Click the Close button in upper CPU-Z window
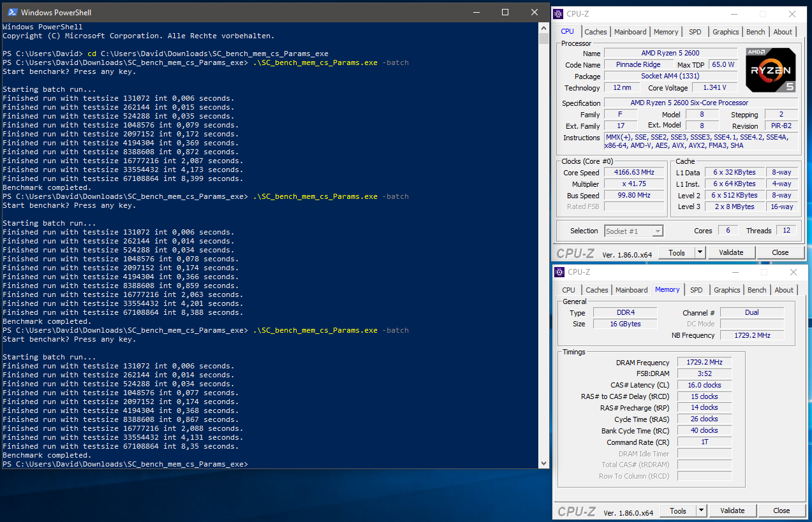Image resolution: width=812 pixels, height=522 pixels. (x=780, y=252)
